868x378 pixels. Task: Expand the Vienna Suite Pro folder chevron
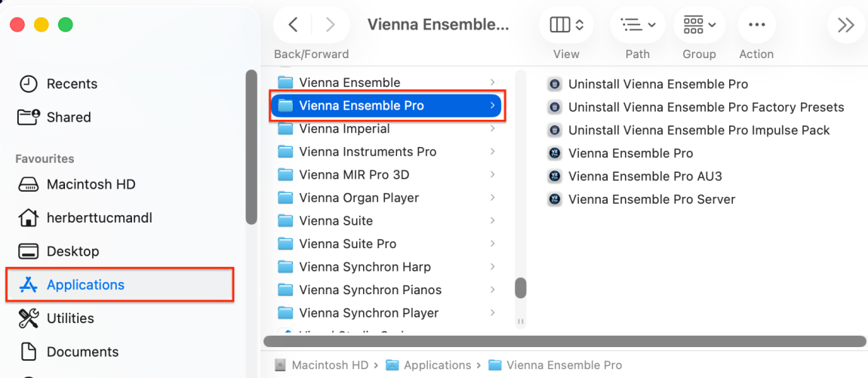(492, 244)
